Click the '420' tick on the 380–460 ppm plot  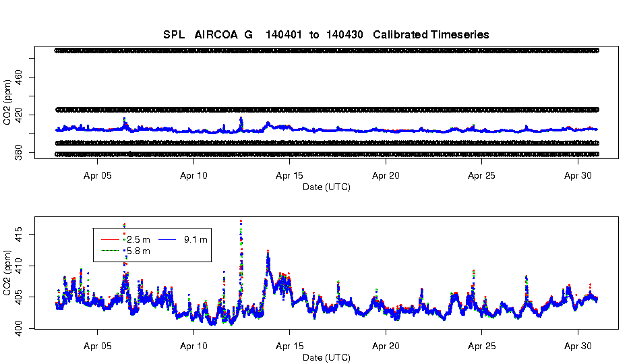18,115
